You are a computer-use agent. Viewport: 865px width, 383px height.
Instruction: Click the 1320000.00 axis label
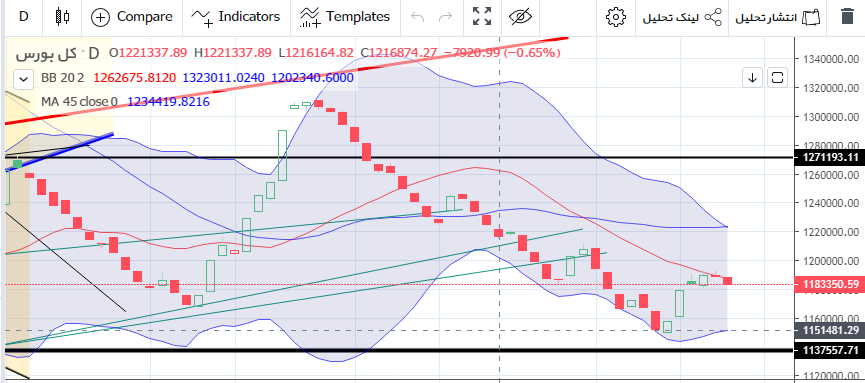[x=832, y=88]
